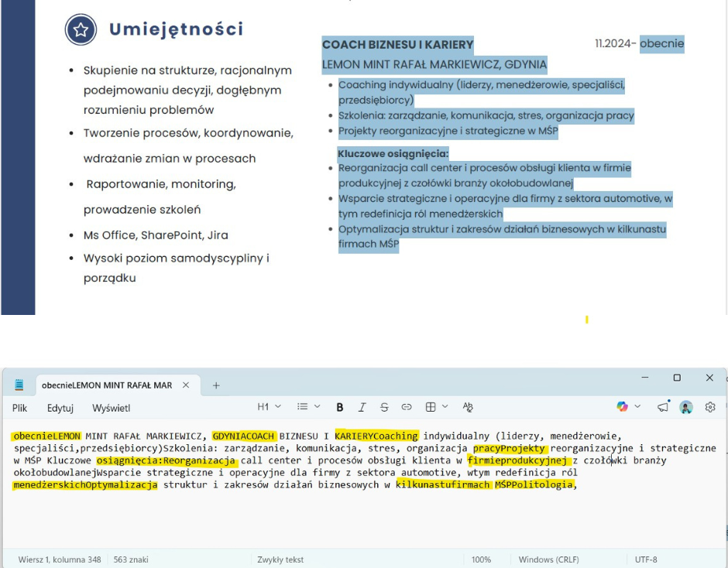Image resolution: width=728 pixels, height=568 pixels.
Task: Click the 11.2024- date text
Action: 615,43
